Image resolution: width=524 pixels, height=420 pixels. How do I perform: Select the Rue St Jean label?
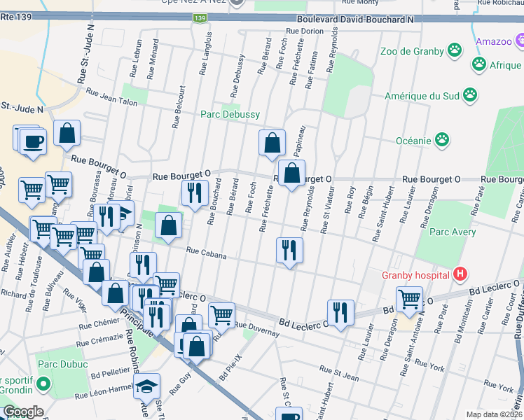click(339, 373)
